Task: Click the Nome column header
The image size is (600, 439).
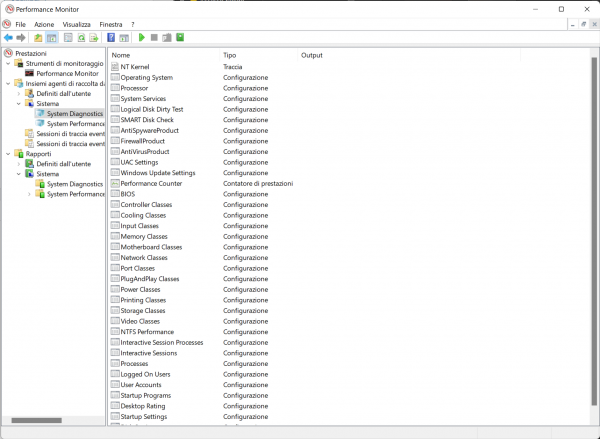Action: [121, 55]
